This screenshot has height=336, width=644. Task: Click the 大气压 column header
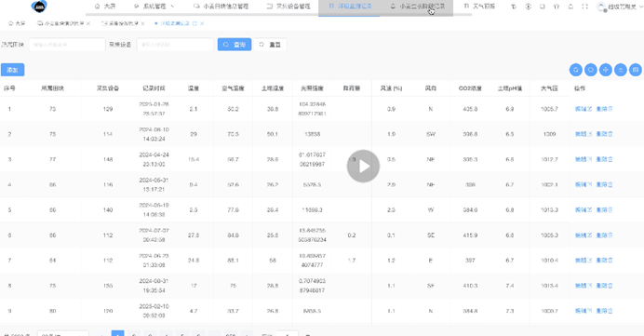549,88
